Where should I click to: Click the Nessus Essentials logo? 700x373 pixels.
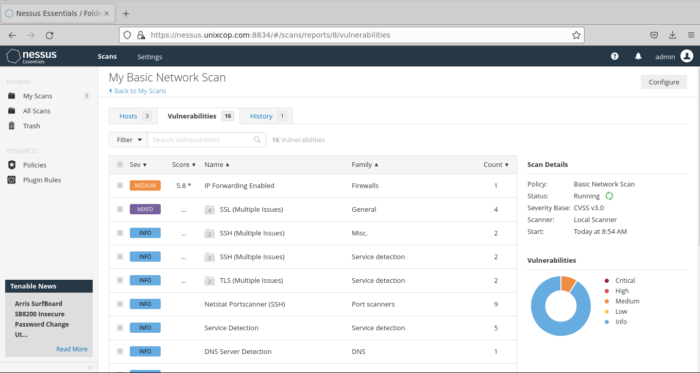32,56
